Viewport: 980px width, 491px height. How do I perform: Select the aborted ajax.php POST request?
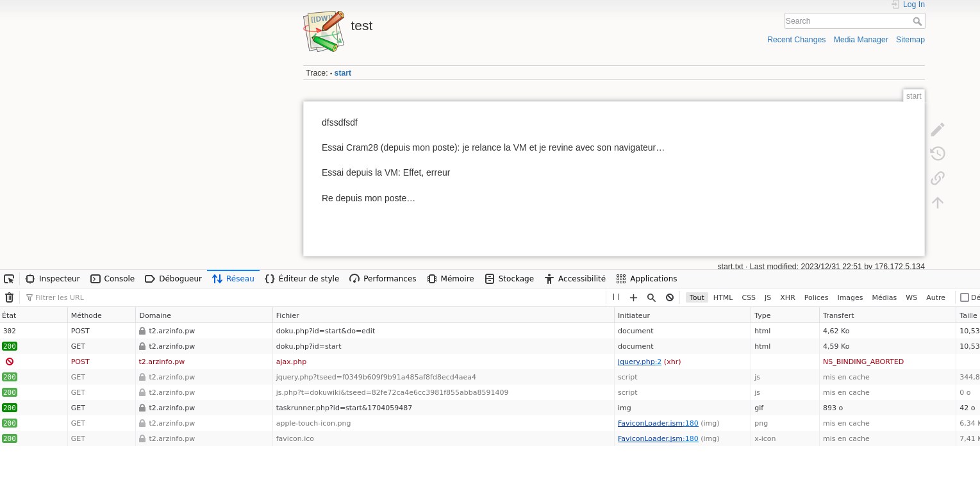(x=291, y=362)
